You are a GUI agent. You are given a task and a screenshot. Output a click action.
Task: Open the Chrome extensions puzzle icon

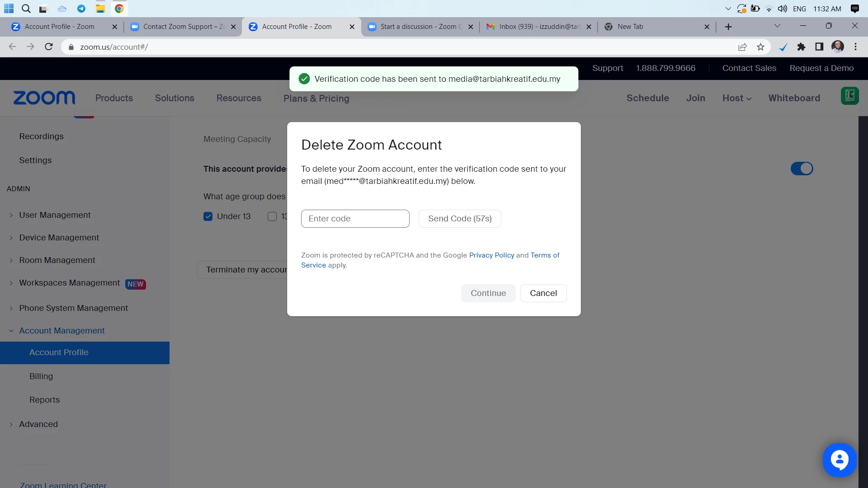tap(801, 47)
